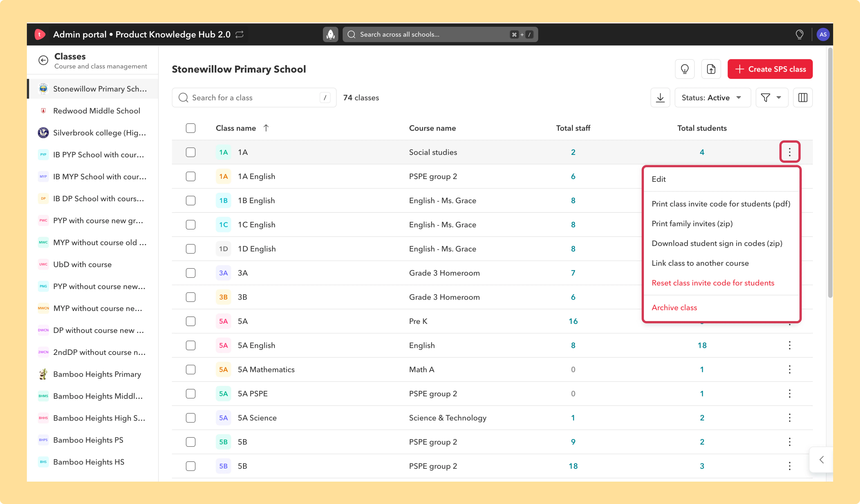Download the class list
Image resolution: width=860 pixels, height=504 pixels.
pyautogui.click(x=660, y=97)
